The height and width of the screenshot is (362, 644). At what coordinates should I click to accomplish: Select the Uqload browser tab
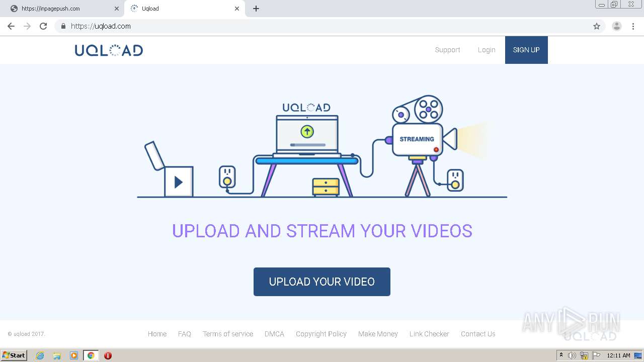click(x=184, y=9)
